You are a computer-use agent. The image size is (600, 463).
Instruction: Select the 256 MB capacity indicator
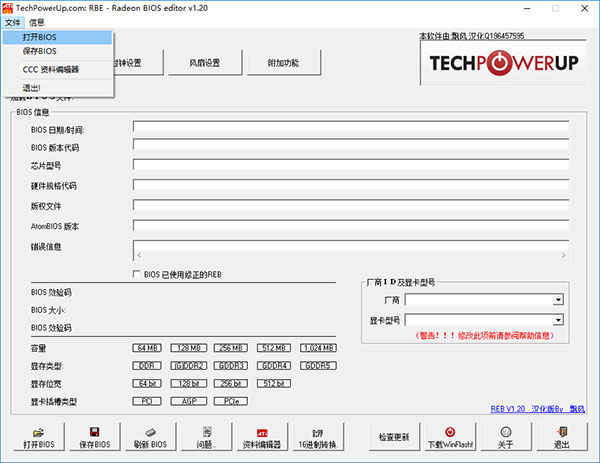tap(231, 348)
